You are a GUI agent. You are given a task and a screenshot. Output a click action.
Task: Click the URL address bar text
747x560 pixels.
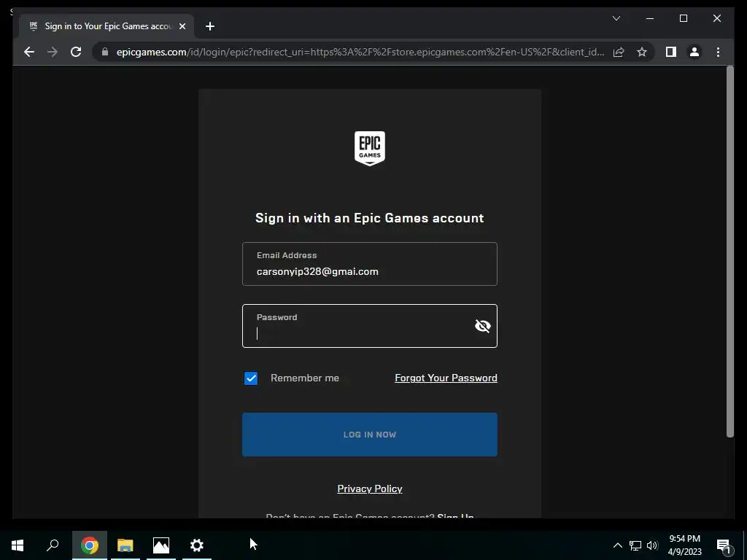pyautogui.click(x=360, y=52)
